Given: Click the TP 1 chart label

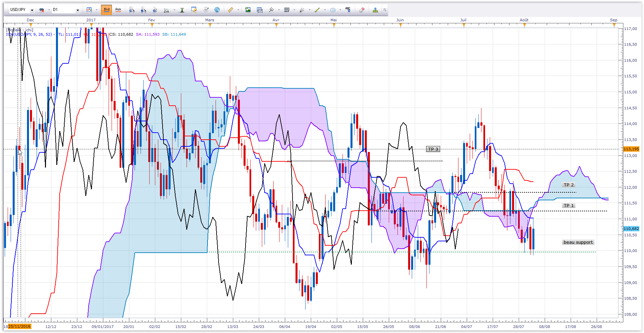Looking at the screenshot, I should pos(569,205).
